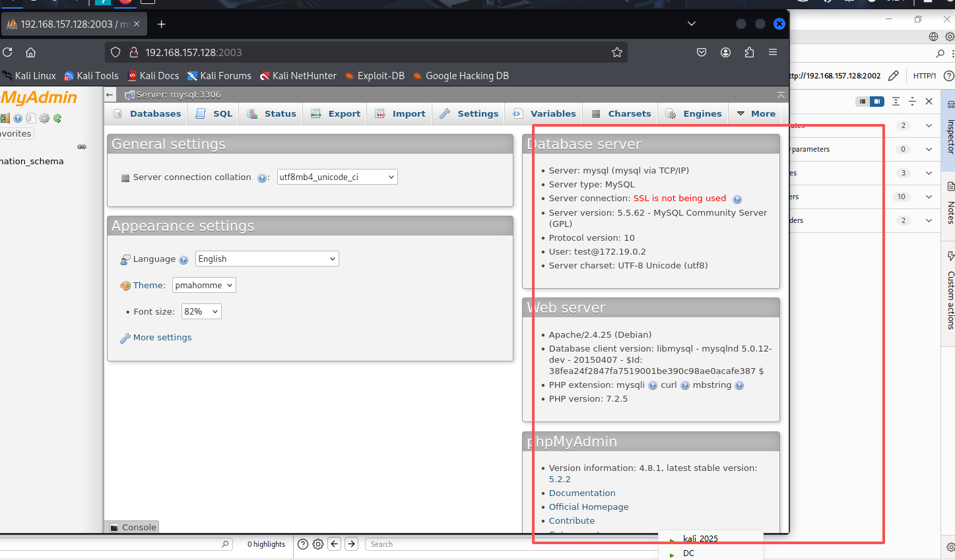Image resolution: width=955 pixels, height=560 pixels.
Task: Click the chain link icon in navigation panel
Action: point(82,146)
